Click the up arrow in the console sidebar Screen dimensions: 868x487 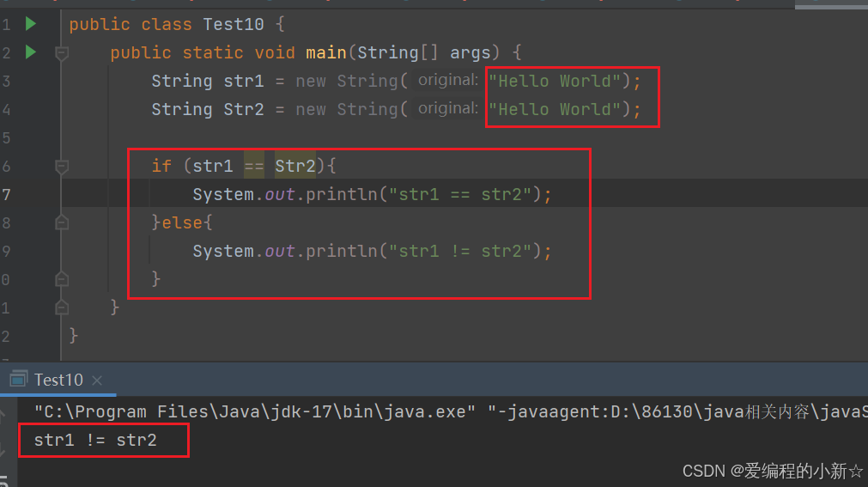(3, 414)
